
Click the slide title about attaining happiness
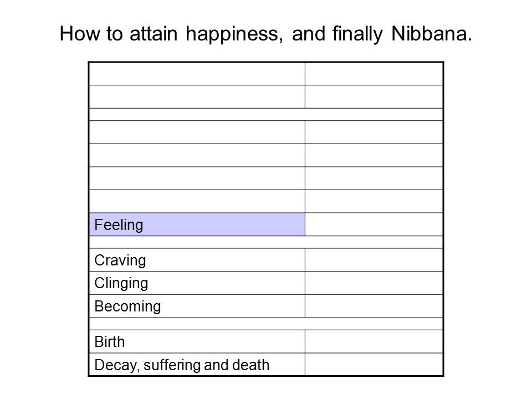265,34
